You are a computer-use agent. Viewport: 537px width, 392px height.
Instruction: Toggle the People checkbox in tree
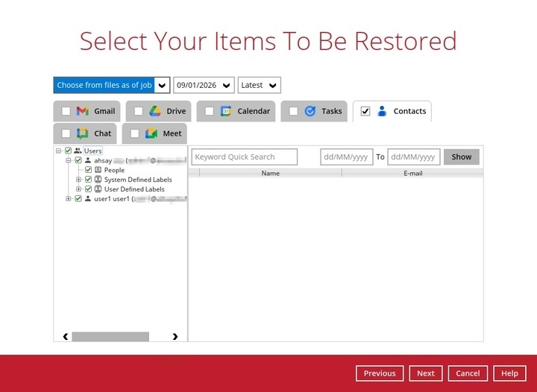88,170
